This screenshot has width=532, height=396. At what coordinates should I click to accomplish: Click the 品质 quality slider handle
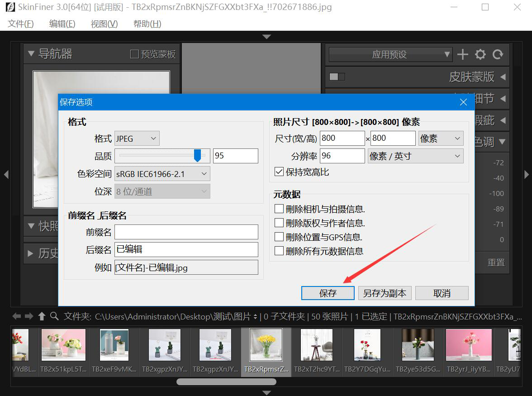pos(197,156)
